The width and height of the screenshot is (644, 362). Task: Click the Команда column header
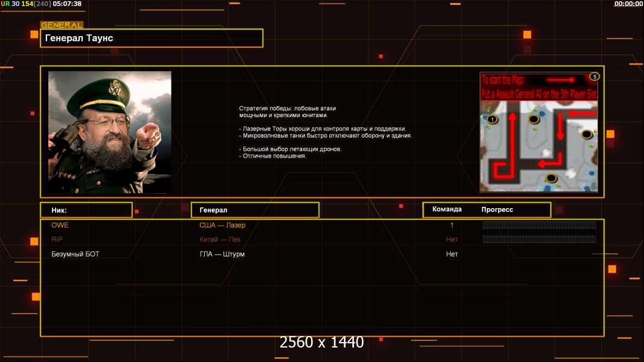click(x=447, y=209)
